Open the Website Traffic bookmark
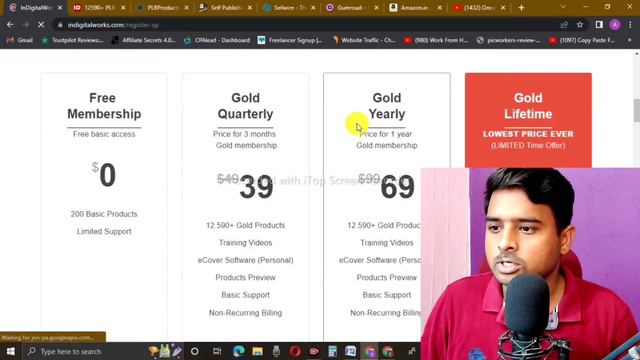Image resolution: width=640 pixels, height=360 pixels. pyautogui.click(x=363, y=40)
